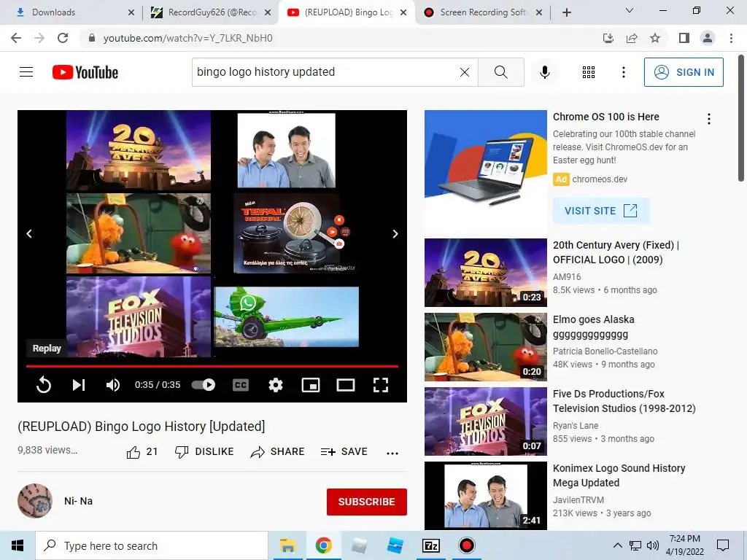The image size is (747, 560).
Task: Go to previous endscreen suggestions arrow
Action: click(x=29, y=234)
